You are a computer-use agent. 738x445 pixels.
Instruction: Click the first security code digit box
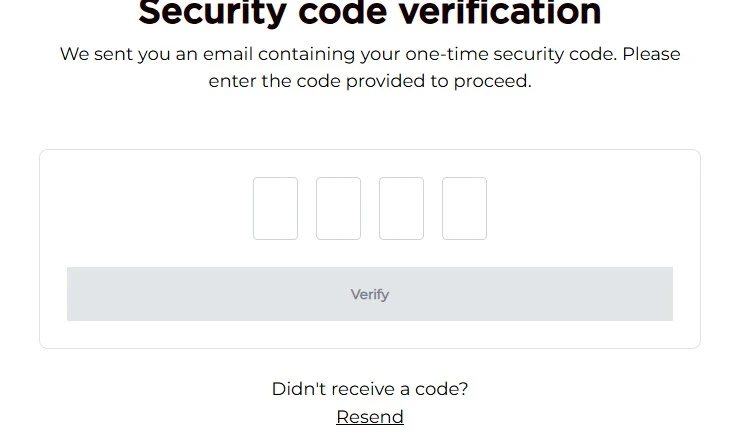(275, 208)
